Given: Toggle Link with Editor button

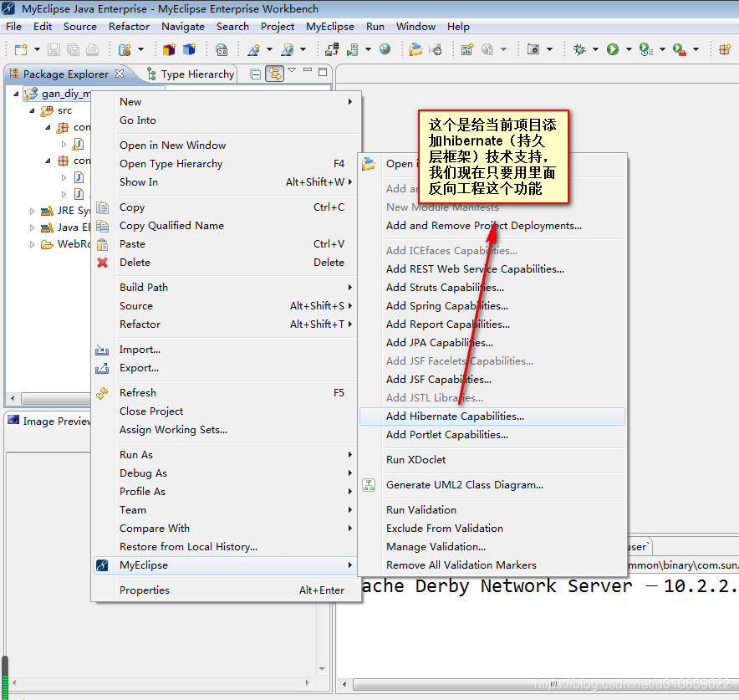Looking at the screenshot, I should (275, 74).
